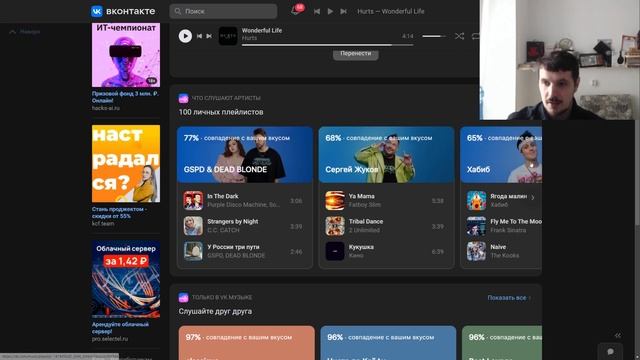Open the 96% match blue card
Viewport: 640px width, 360px height.
388,343
